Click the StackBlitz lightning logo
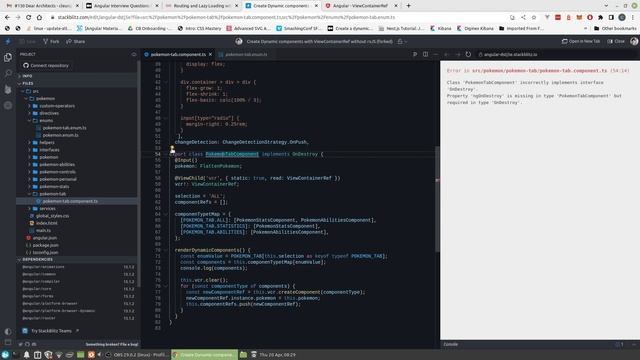Image resolution: width=640 pixels, height=360 pixels. (x=8, y=41)
